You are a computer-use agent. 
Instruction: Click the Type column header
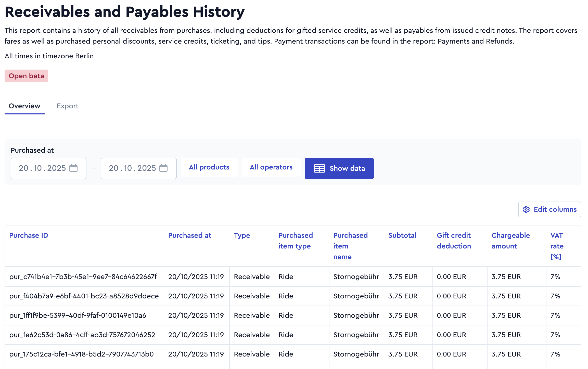242,236
